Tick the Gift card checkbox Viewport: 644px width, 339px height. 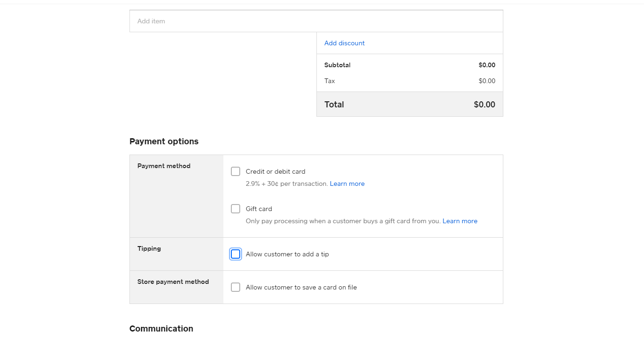click(236, 209)
